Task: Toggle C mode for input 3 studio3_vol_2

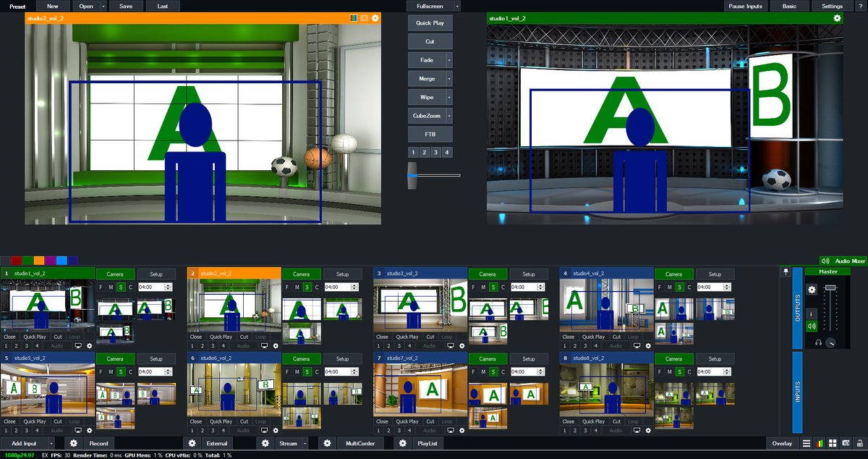Action: [x=502, y=287]
